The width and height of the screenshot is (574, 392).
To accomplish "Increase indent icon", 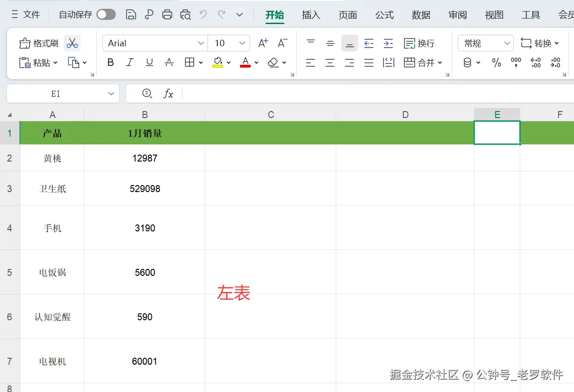I will tap(388, 43).
